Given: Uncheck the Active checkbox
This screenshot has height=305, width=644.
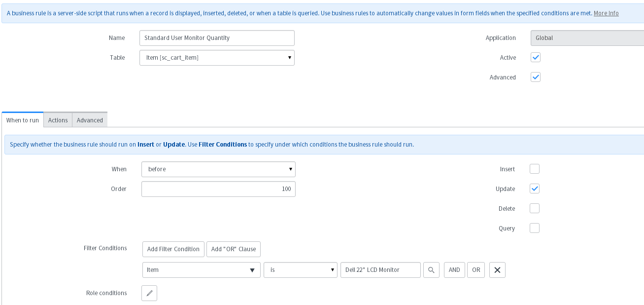Looking at the screenshot, I should [536, 57].
